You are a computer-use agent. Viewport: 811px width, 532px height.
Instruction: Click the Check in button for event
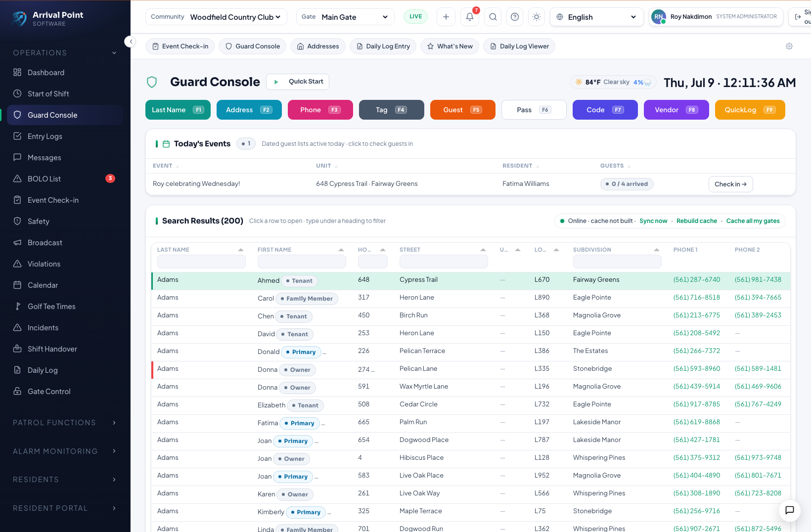pos(730,184)
